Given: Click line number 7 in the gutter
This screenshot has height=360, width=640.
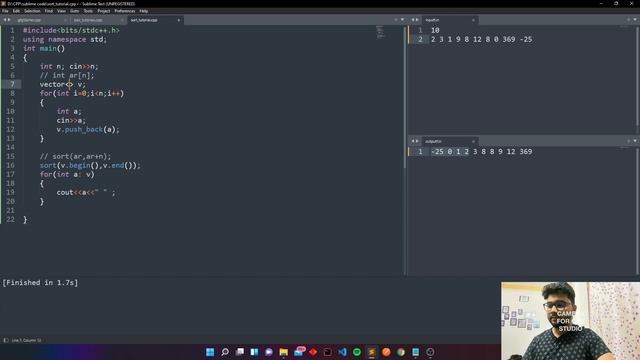Looking at the screenshot, I should (x=12, y=84).
